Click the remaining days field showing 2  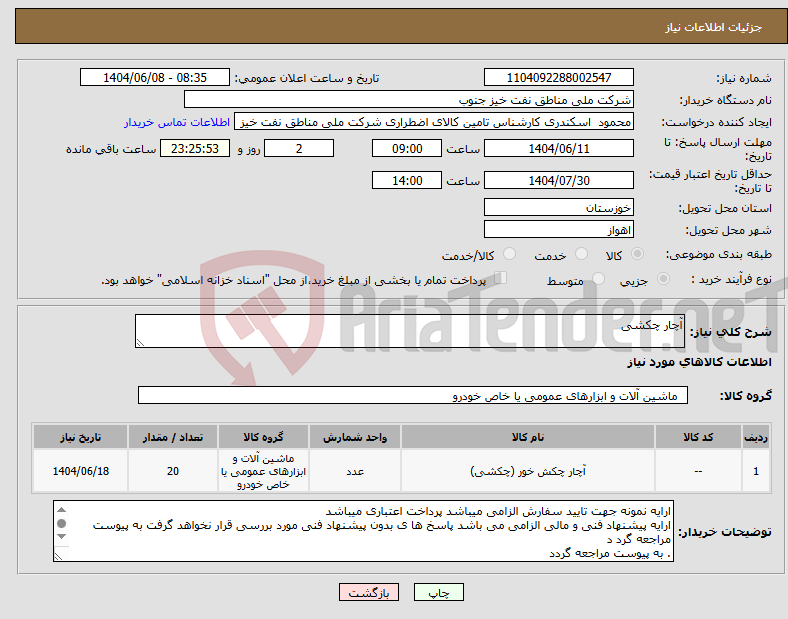point(299,148)
